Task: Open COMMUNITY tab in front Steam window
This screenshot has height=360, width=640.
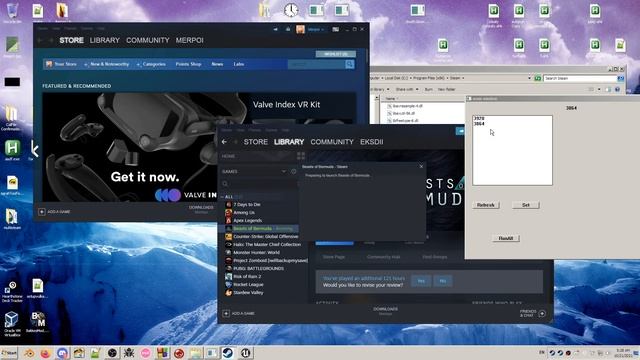Action: 332,142
